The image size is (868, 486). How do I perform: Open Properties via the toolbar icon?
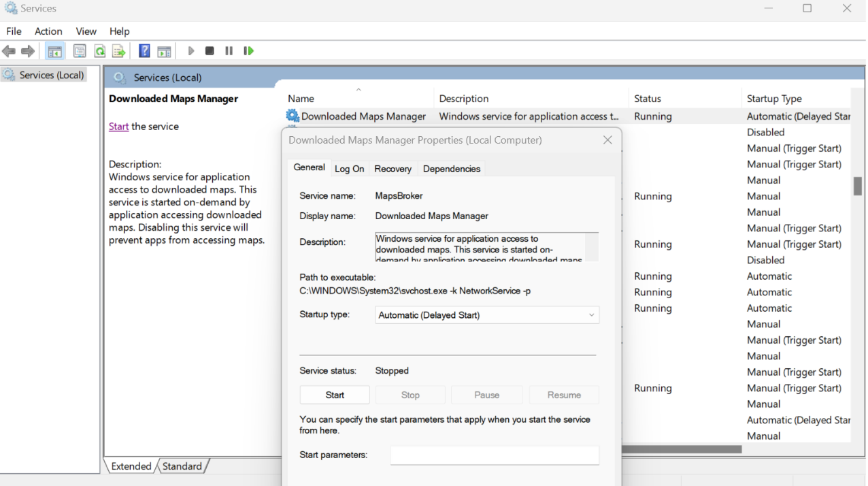pyautogui.click(x=80, y=51)
